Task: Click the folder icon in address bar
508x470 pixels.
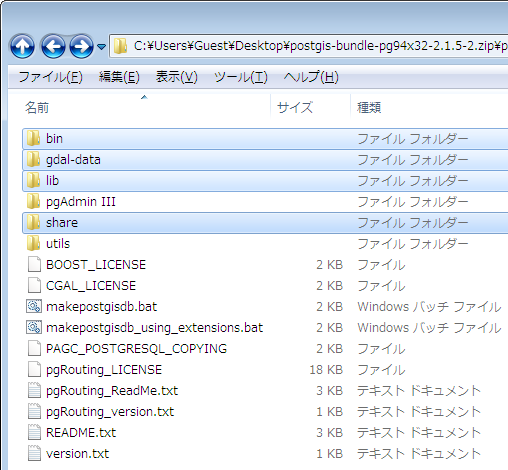Action: 120,46
